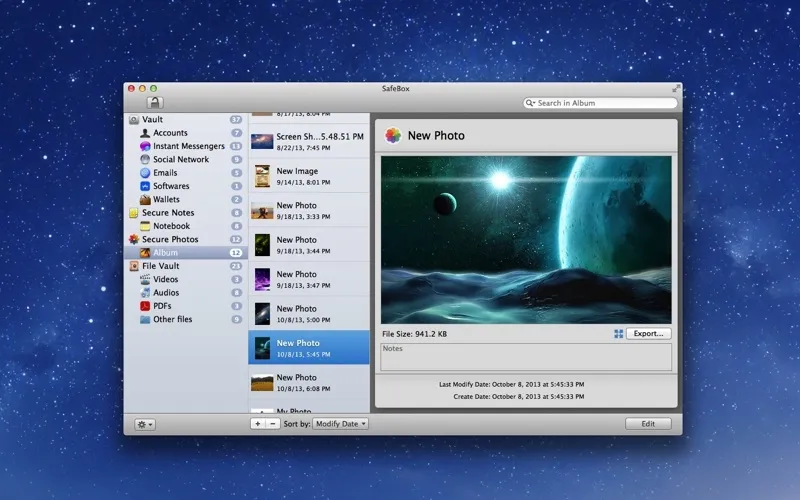Remove the selected item with minus button
Screen dimensions: 800x500
(273, 424)
